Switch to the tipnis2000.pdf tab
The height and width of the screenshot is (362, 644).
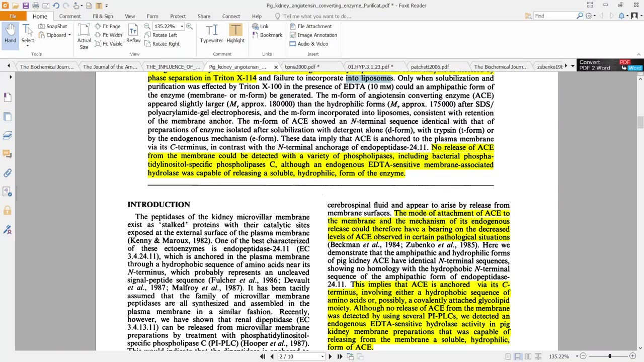[302, 66]
